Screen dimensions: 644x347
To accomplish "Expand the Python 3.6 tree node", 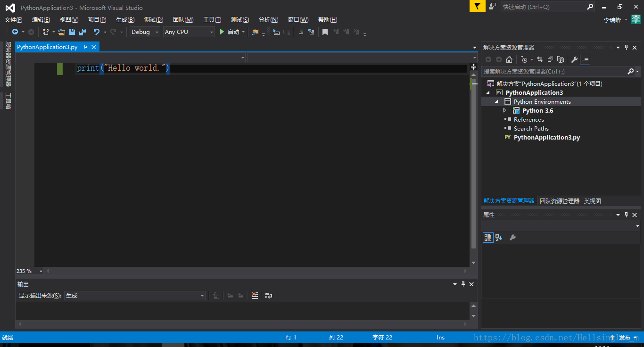I will (x=505, y=110).
